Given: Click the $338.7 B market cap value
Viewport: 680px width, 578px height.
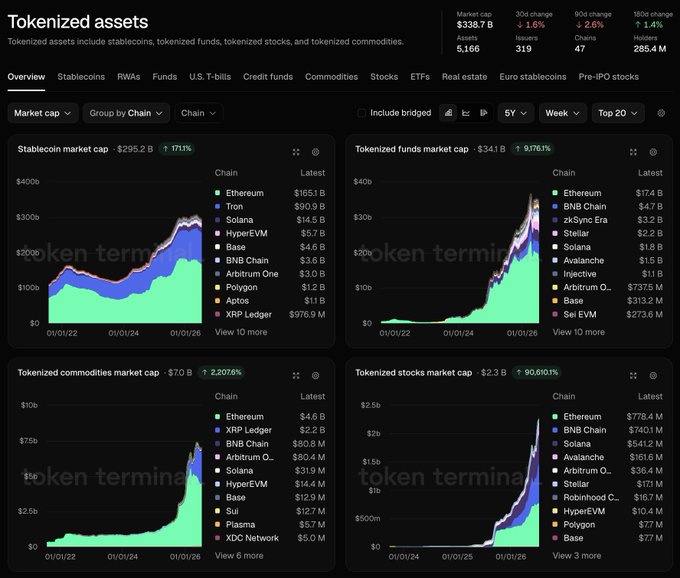Looking at the screenshot, I should coord(474,25).
